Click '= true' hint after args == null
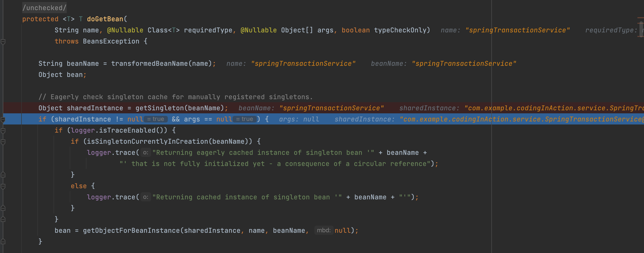Viewport: 644px width, 253px height. (x=245, y=119)
